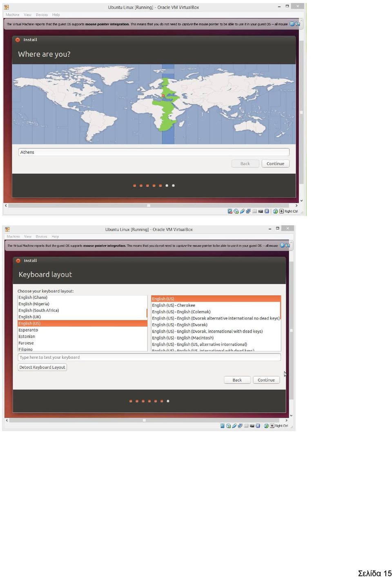The image size is (392, 577).
Task: Click video capture icon in top VirtualBox status bar
Action: click(261, 211)
